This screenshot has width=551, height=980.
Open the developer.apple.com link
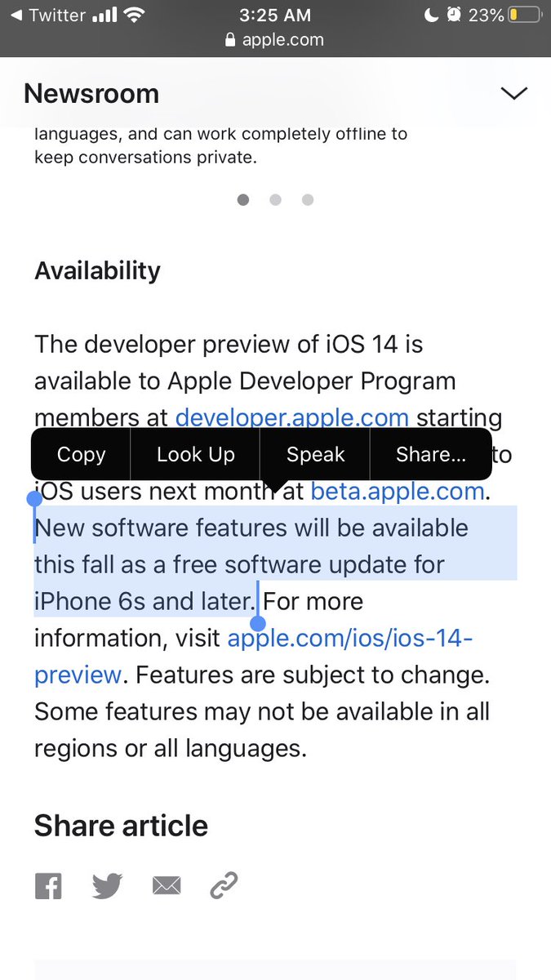(x=291, y=418)
